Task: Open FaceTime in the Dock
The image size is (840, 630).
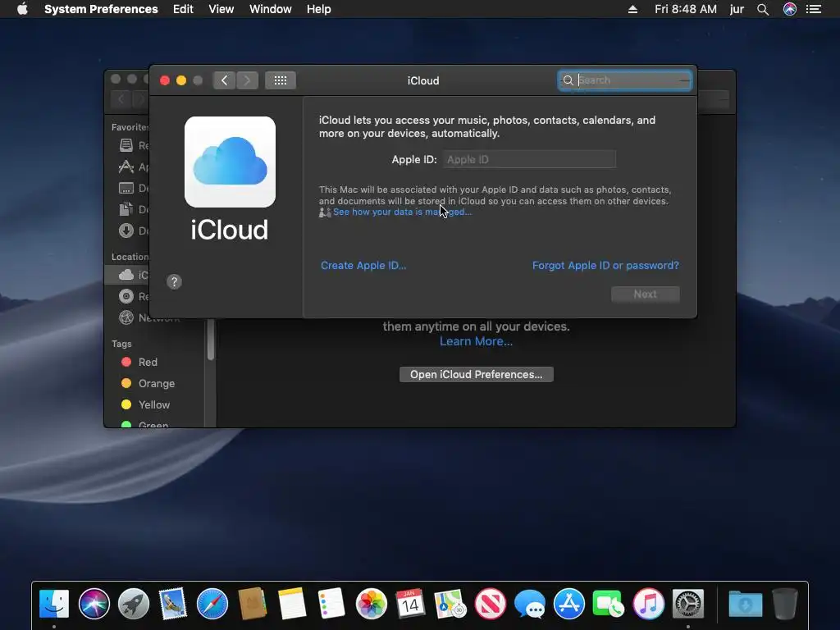Action: click(x=609, y=604)
